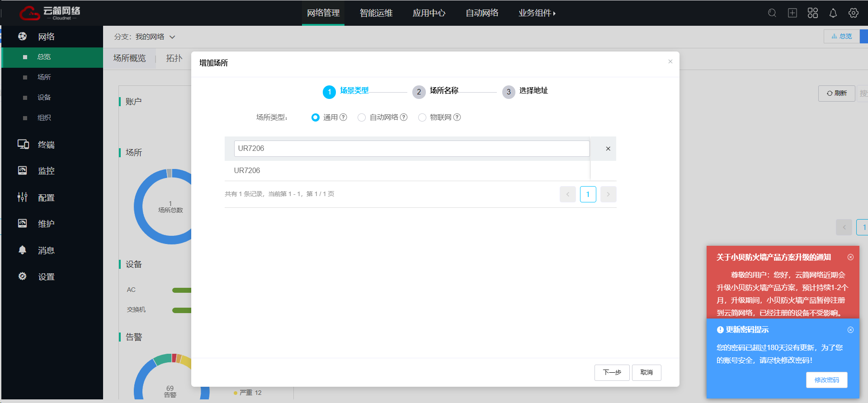
Task: Select the 自动网络 radio button
Action: tap(362, 117)
